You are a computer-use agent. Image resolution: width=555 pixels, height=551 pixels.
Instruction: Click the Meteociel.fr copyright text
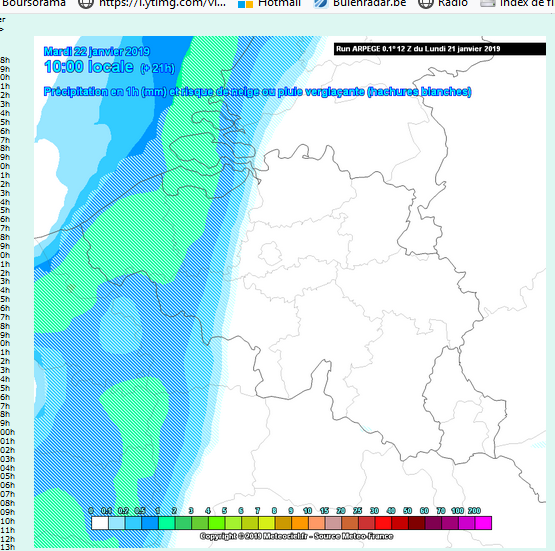(297, 536)
